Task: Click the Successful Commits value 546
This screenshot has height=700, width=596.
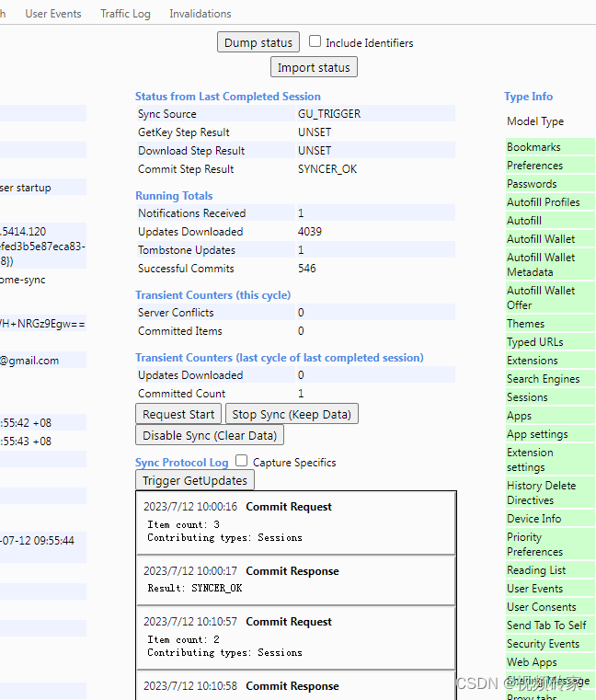Action: tap(306, 268)
